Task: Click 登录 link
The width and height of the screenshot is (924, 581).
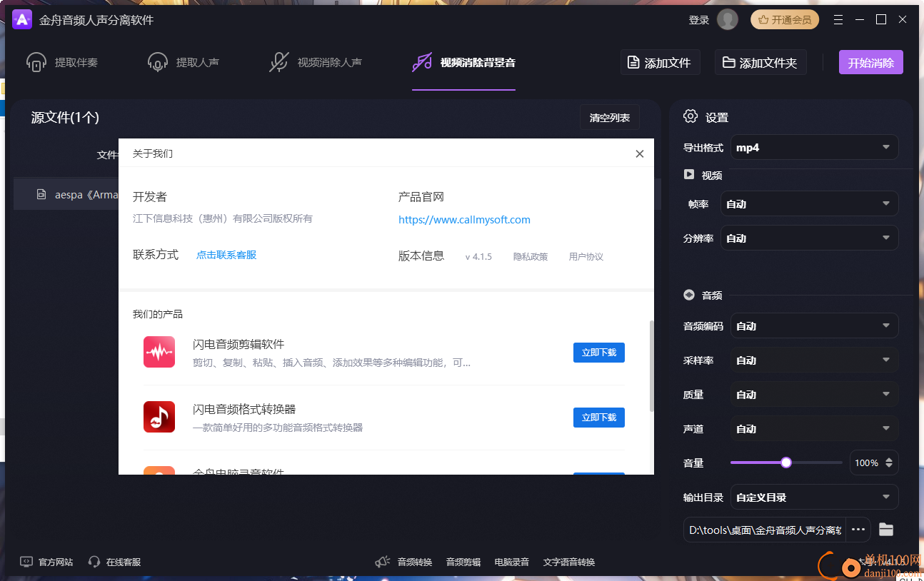Action: pyautogui.click(x=699, y=20)
